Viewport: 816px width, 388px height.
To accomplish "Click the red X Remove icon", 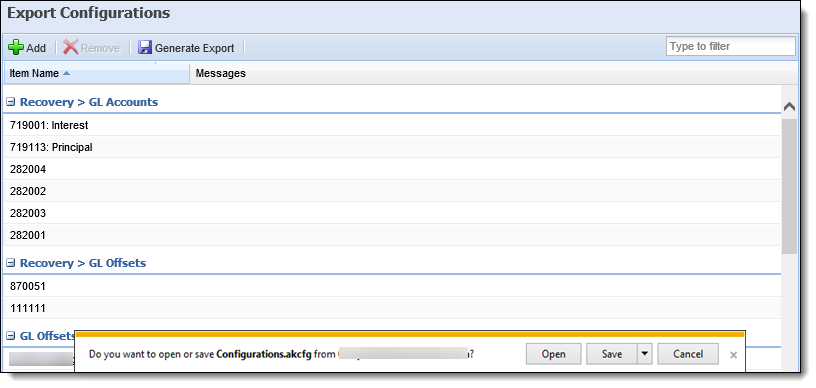I will pos(70,48).
